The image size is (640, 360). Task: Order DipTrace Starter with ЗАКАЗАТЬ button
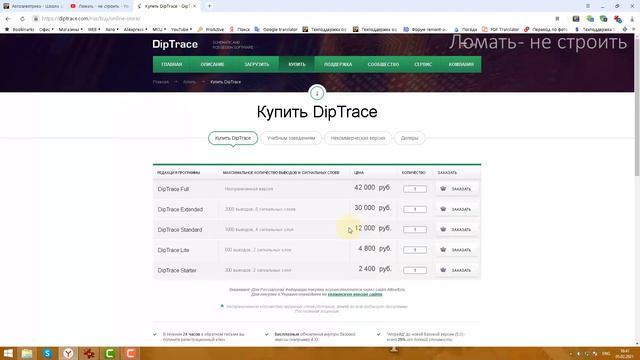[x=456, y=270]
